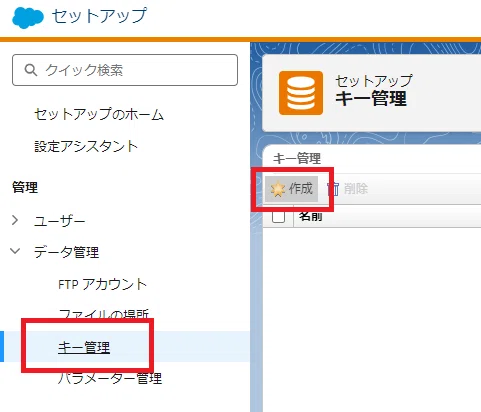
Task: Open the キー管理 sidebar link
Action: [84, 347]
